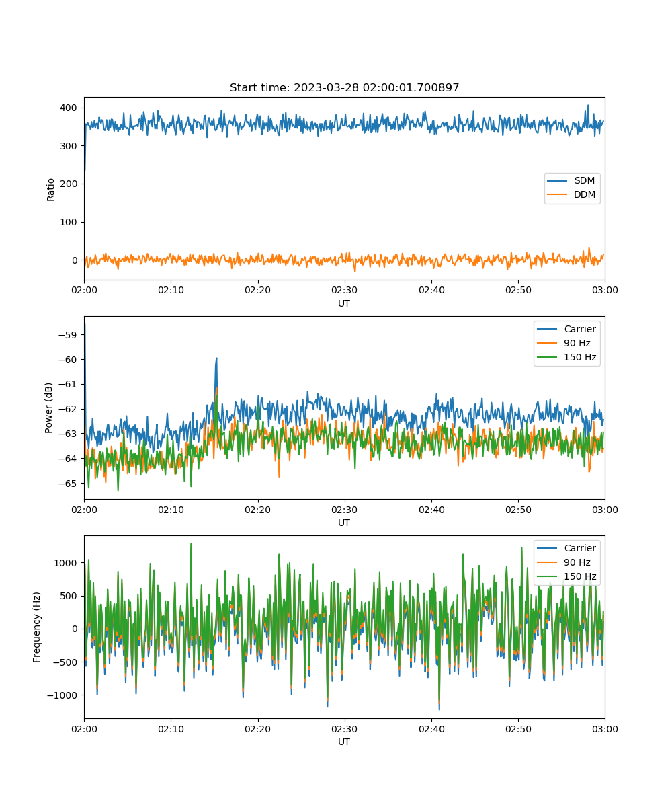
Task: Click 90 Hz legend entry in Frequency plot
Action: (x=577, y=562)
